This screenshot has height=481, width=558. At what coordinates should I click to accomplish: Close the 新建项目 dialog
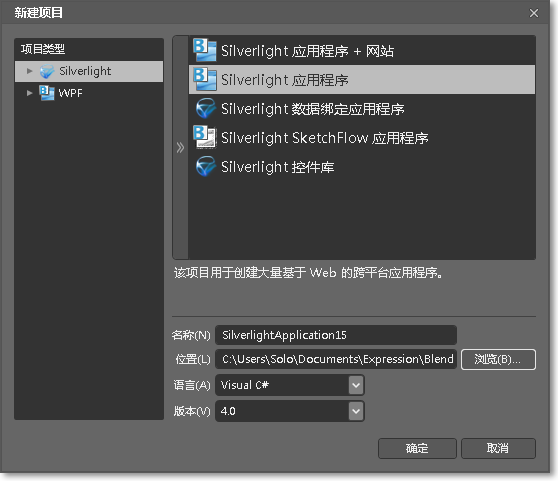pyautogui.click(x=534, y=13)
